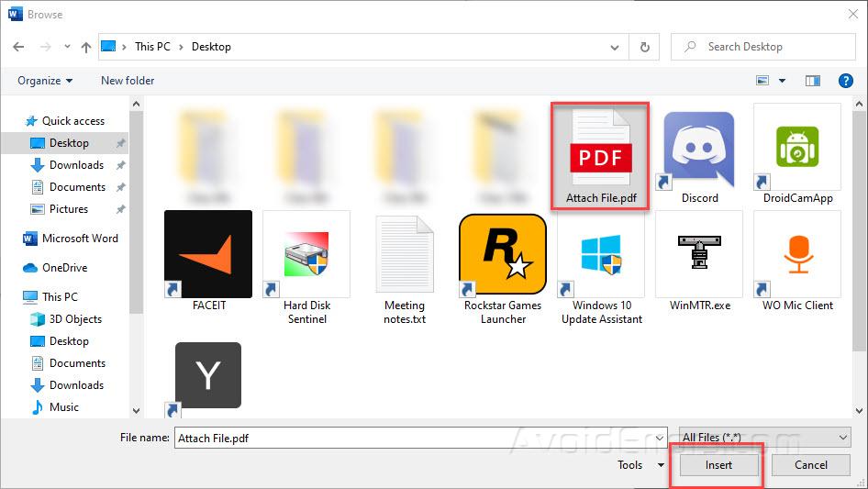The height and width of the screenshot is (489, 868).
Task: Select the WO Mic Client icon
Action: [796, 254]
